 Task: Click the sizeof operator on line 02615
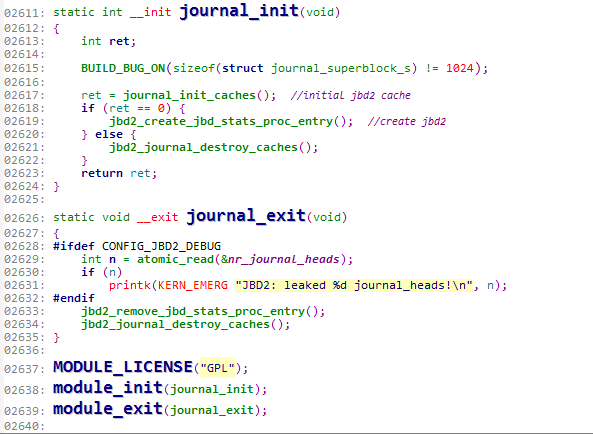[x=194, y=68]
